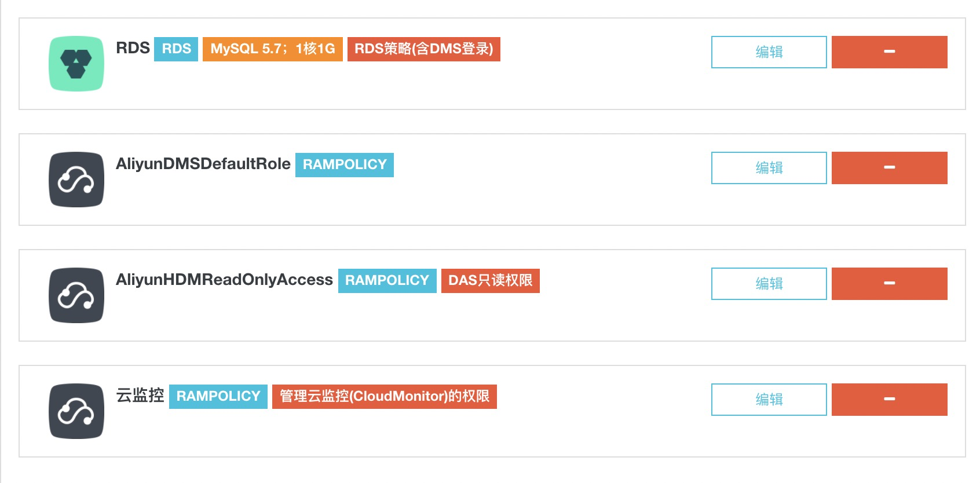Edit the 云监控 policy entry

coord(769,400)
